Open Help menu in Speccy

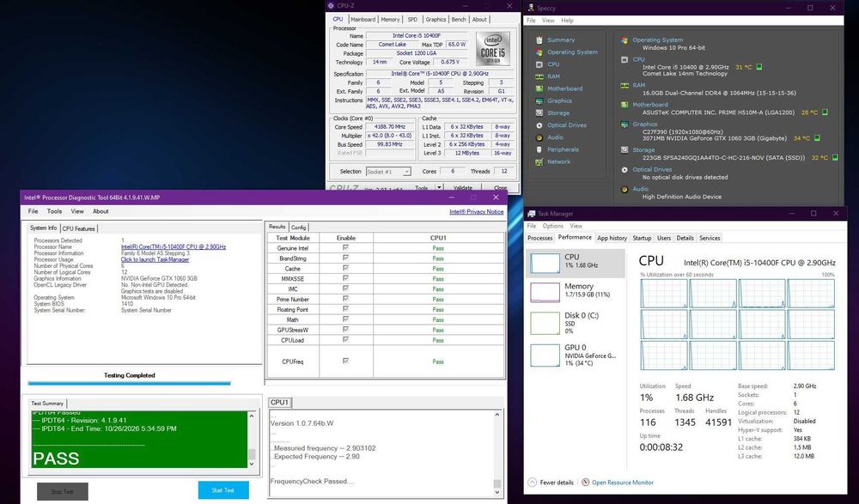point(567,21)
